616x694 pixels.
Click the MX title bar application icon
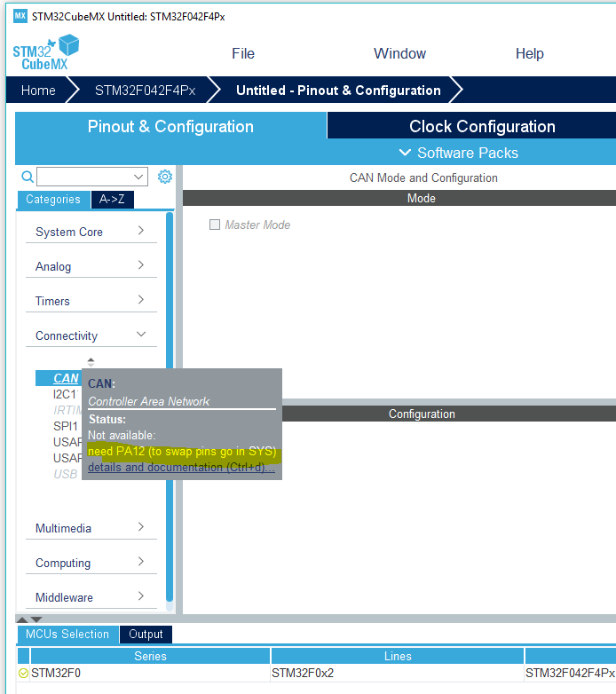20,16
